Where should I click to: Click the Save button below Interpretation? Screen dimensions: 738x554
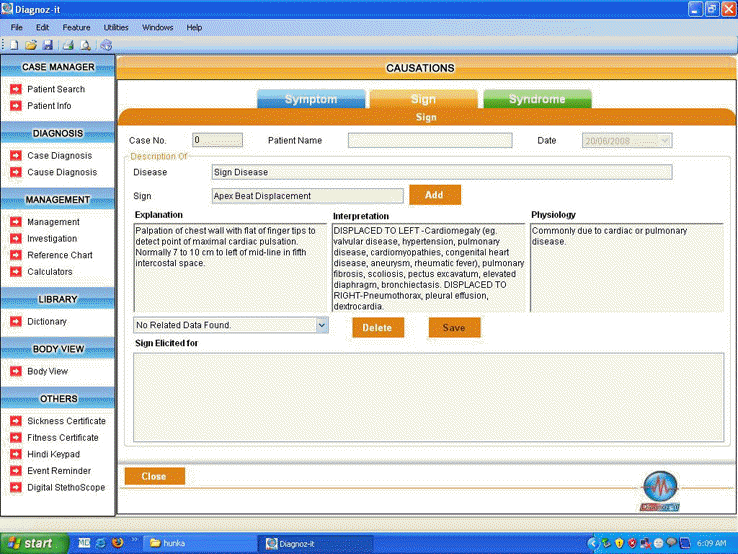point(454,327)
